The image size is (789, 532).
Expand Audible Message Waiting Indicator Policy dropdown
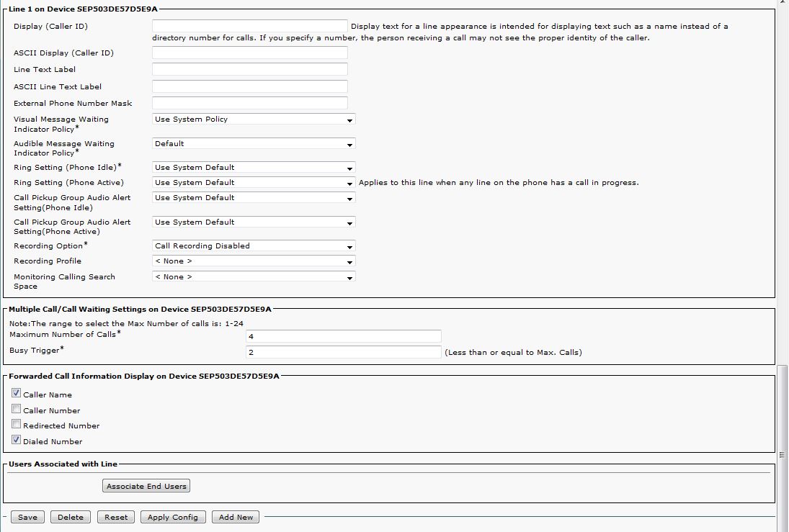254,144
